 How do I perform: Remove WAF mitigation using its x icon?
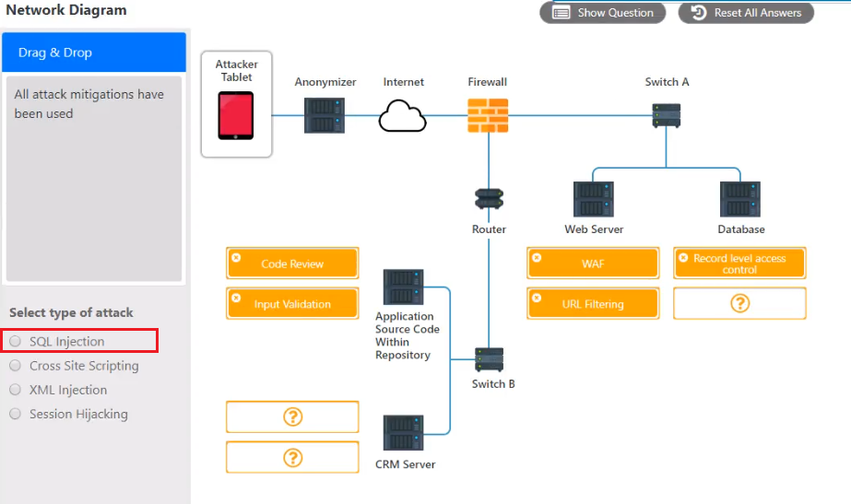tap(537, 258)
